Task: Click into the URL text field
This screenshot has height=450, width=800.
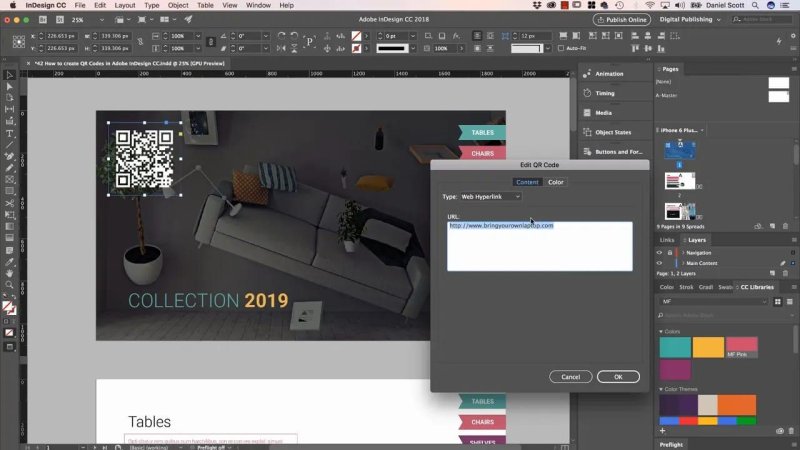Action: coord(540,246)
